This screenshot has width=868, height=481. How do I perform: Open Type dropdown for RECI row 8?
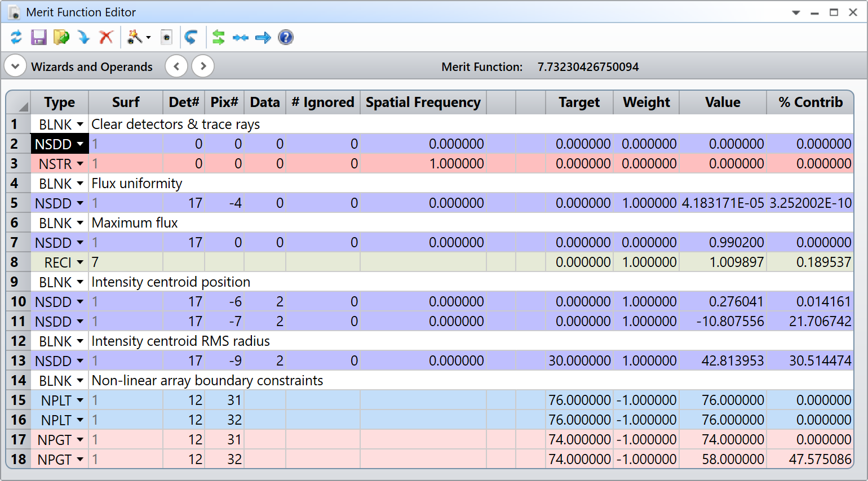point(80,262)
